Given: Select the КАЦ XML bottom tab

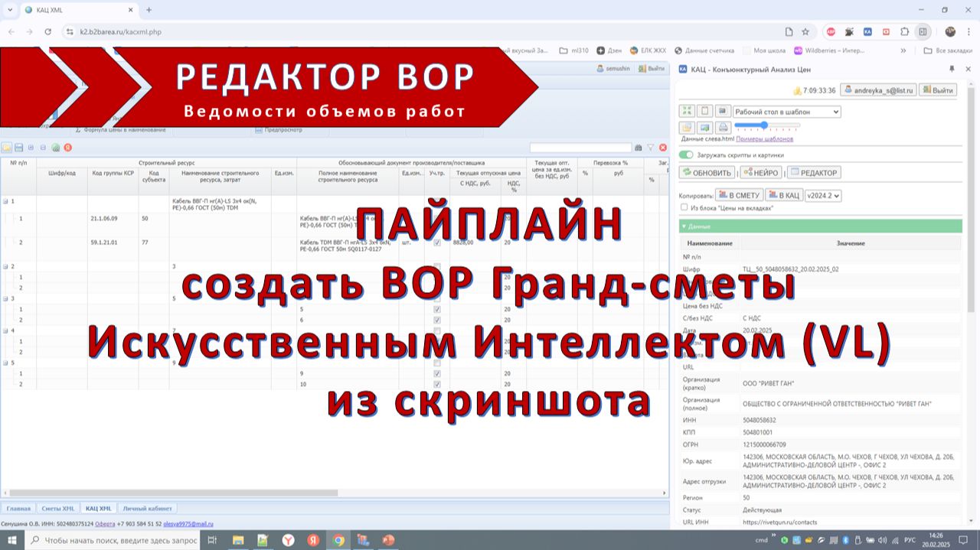Looking at the screenshot, I should point(98,508).
